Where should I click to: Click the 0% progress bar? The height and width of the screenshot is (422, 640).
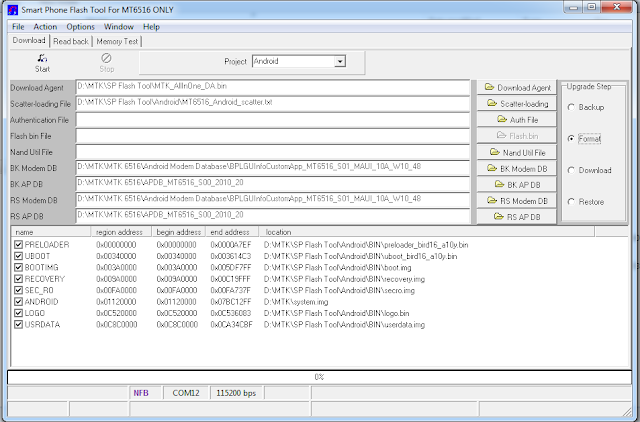point(319,377)
